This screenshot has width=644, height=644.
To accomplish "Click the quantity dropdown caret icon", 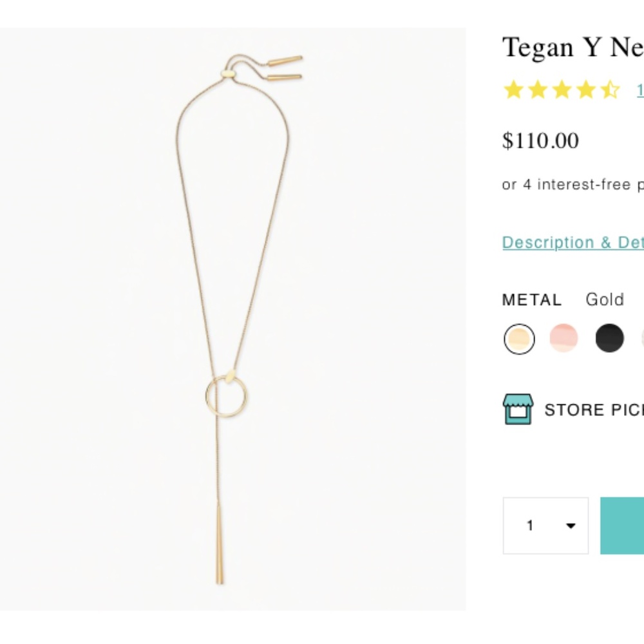I will (x=570, y=526).
